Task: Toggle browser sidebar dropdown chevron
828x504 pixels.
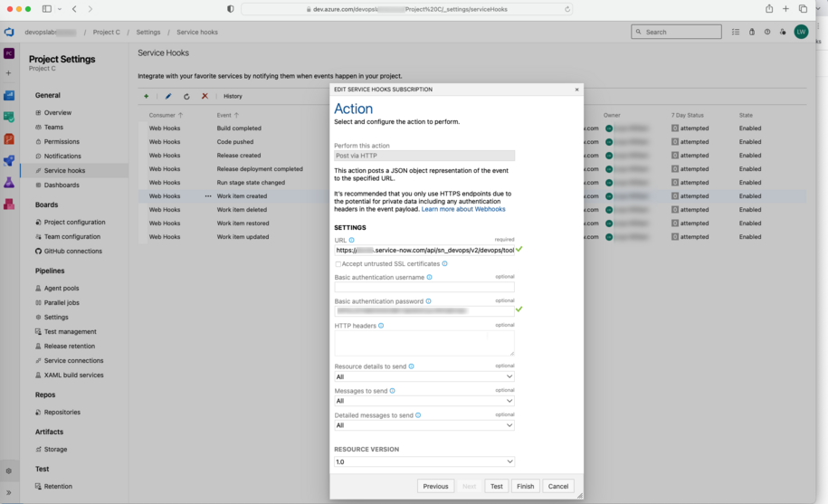Action: [59, 9]
